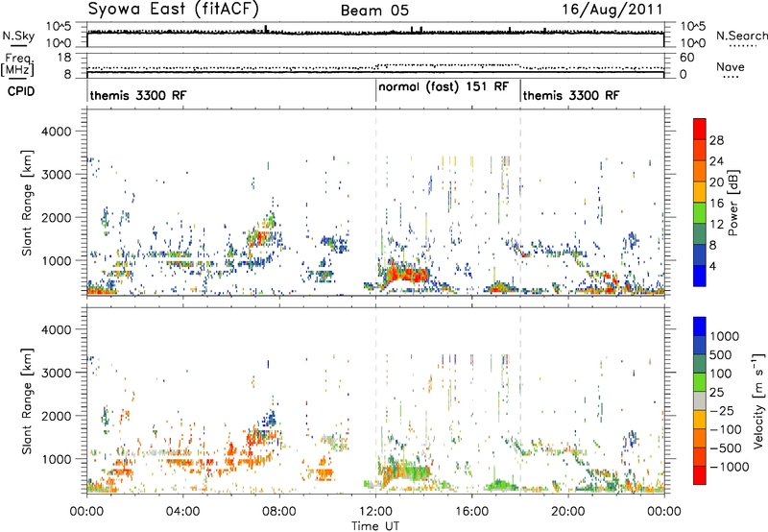
Task: Click the power panel 'Slant Range [km]' label
Action: pyautogui.click(x=27, y=203)
